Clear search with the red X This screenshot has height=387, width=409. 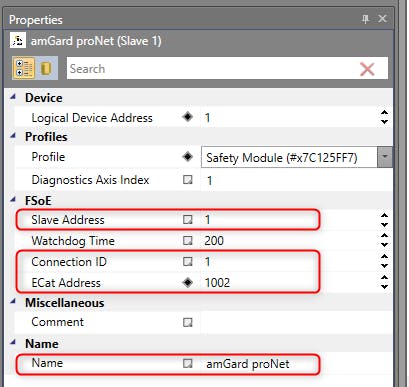pyautogui.click(x=367, y=69)
